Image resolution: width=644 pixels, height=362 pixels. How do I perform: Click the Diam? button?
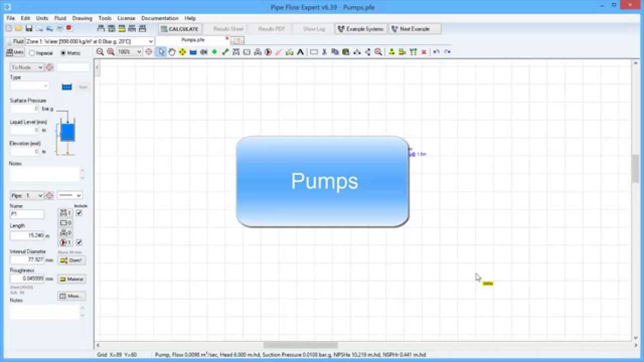[x=71, y=260]
